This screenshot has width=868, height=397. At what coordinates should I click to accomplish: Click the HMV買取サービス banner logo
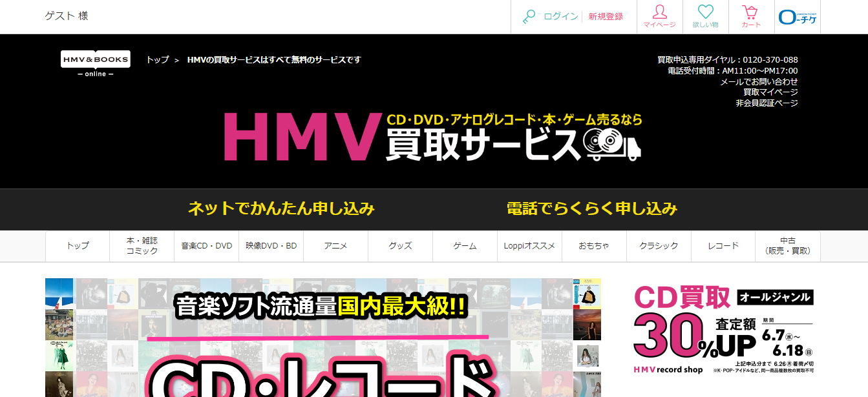pyautogui.click(x=432, y=136)
